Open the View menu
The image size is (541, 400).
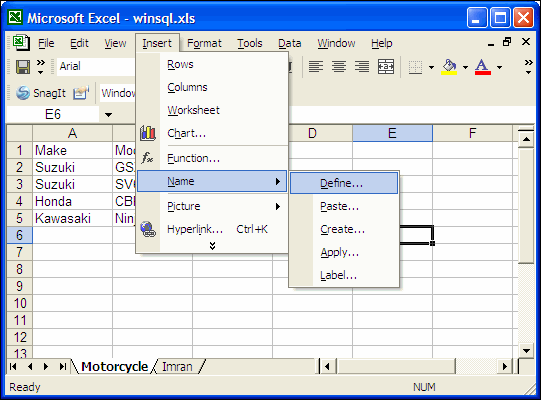[115, 43]
